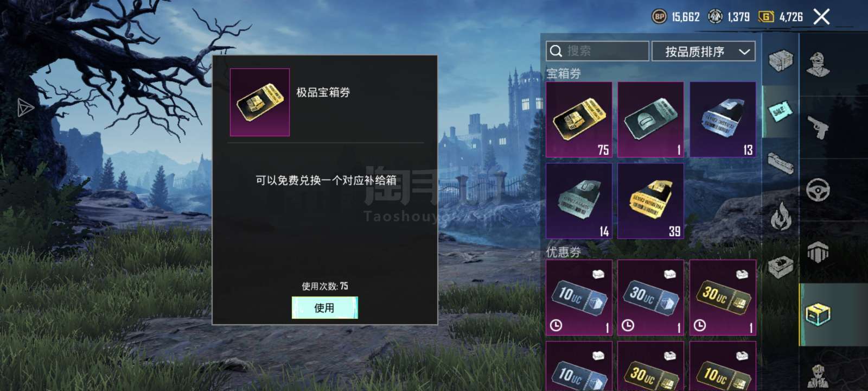This screenshot has height=391, width=868.
Task: Close the inventory with the X
Action: point(821,17)
